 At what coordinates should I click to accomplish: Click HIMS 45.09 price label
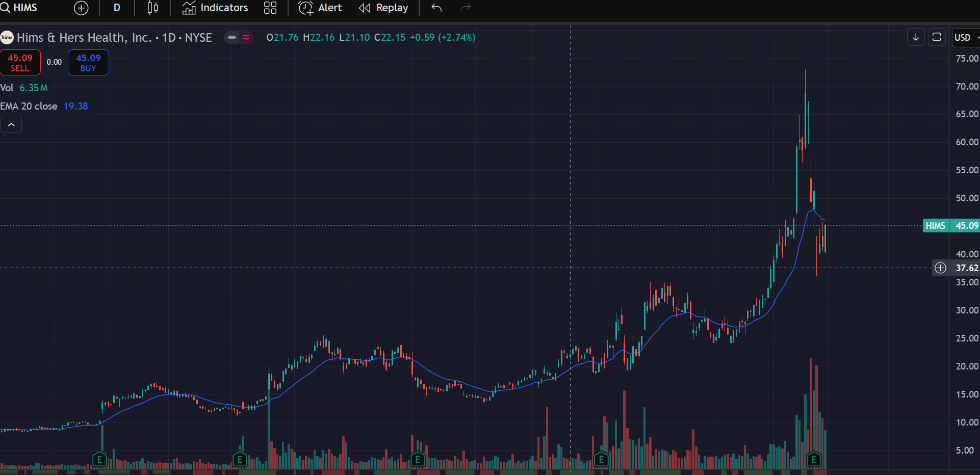pyautogui.click(x=951, y=226)
